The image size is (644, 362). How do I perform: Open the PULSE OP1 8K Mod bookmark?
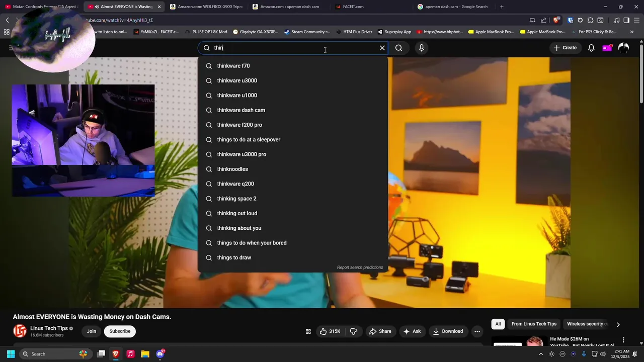click(x=206, y=32)
